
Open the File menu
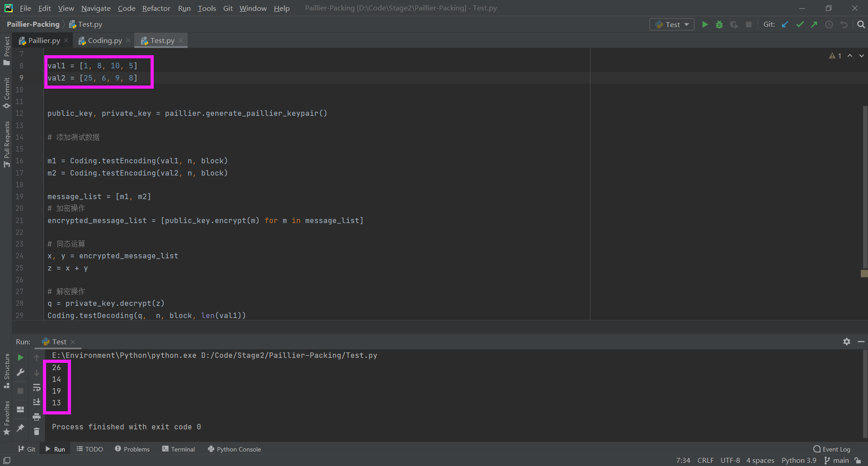[25, 8]
